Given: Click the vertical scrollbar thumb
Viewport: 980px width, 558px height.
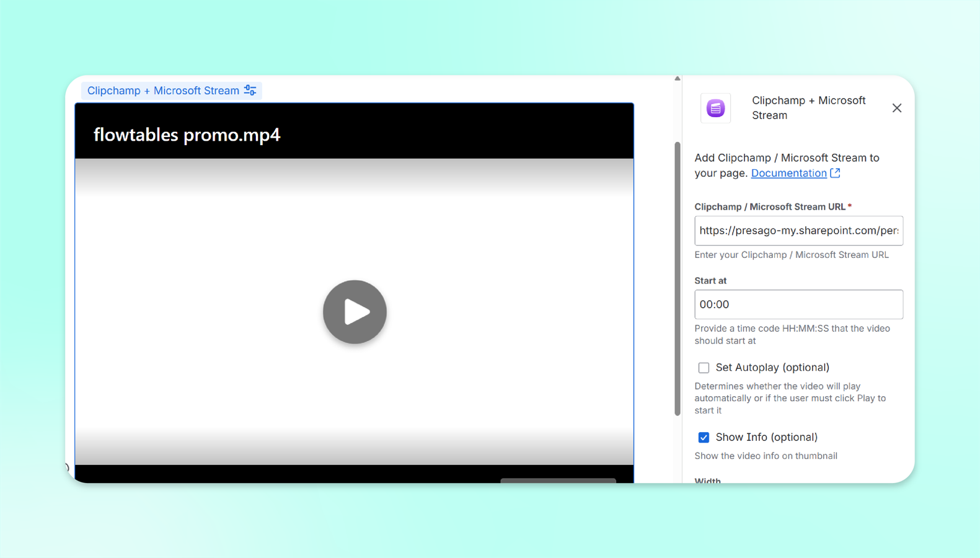Looking at the screenshot, I should [678, 279].
